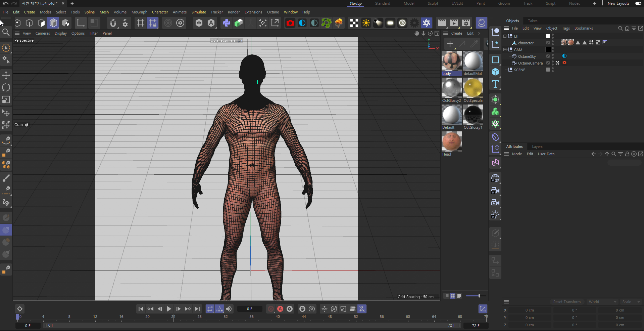The height and width of the screenshot is (331, 644).
Task: Open the Scale mode dropdown
Action: coord(631,302)
